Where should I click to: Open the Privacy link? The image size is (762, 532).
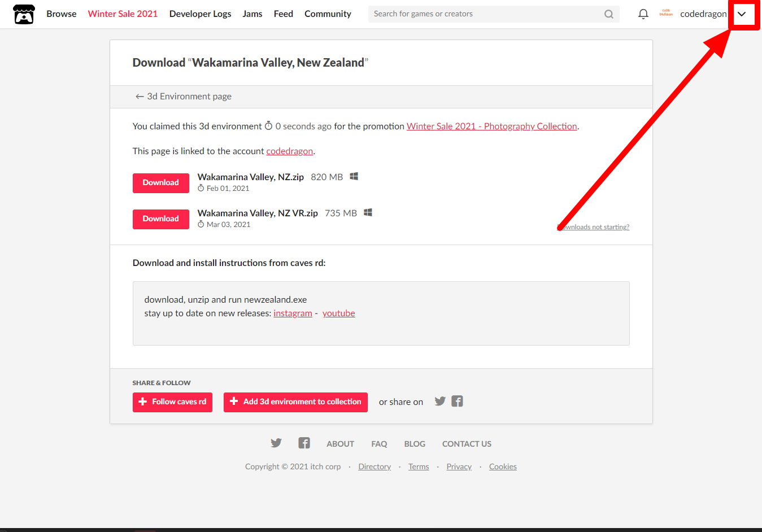point(459,467)
